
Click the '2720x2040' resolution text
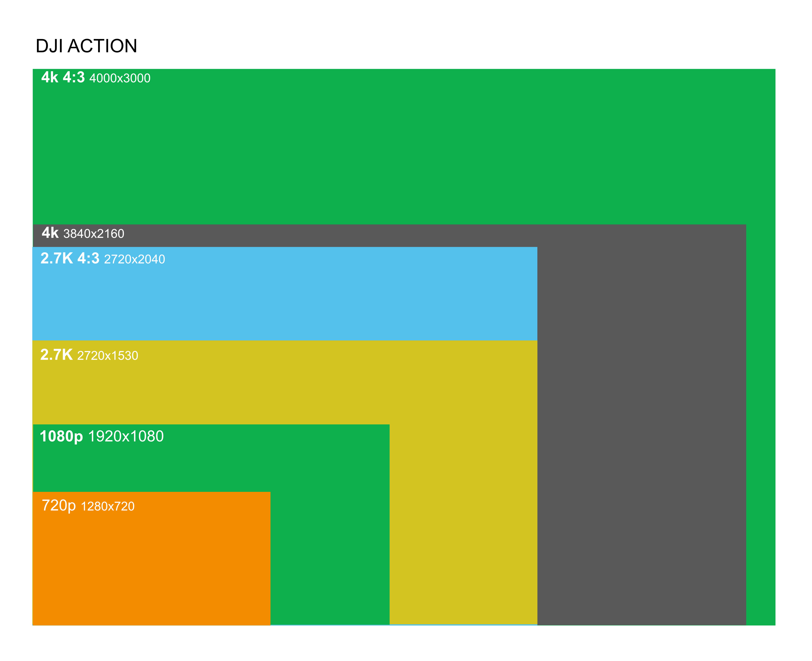134,260
